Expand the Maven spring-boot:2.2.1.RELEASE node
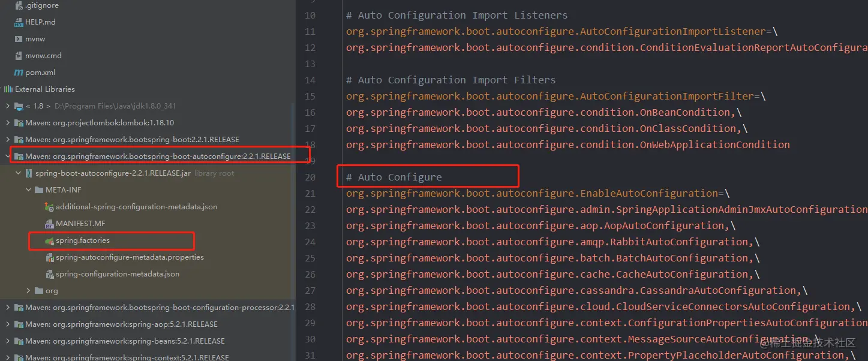 click(7, 140)
